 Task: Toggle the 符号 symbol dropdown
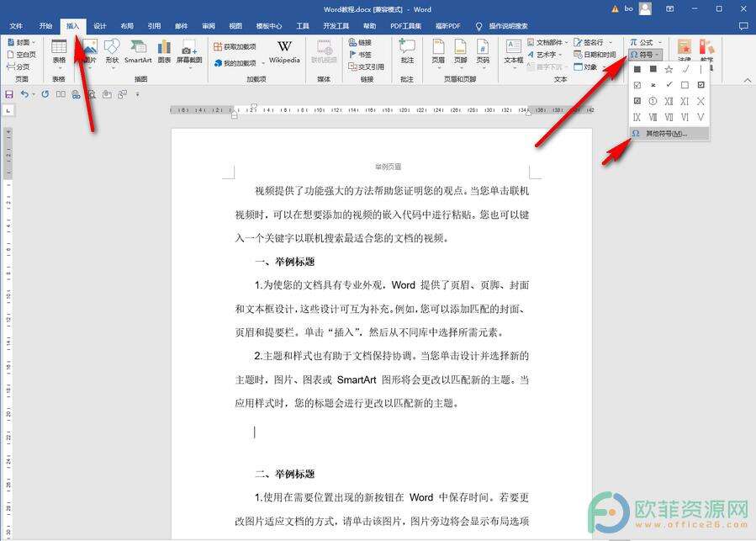coord(644,55)
